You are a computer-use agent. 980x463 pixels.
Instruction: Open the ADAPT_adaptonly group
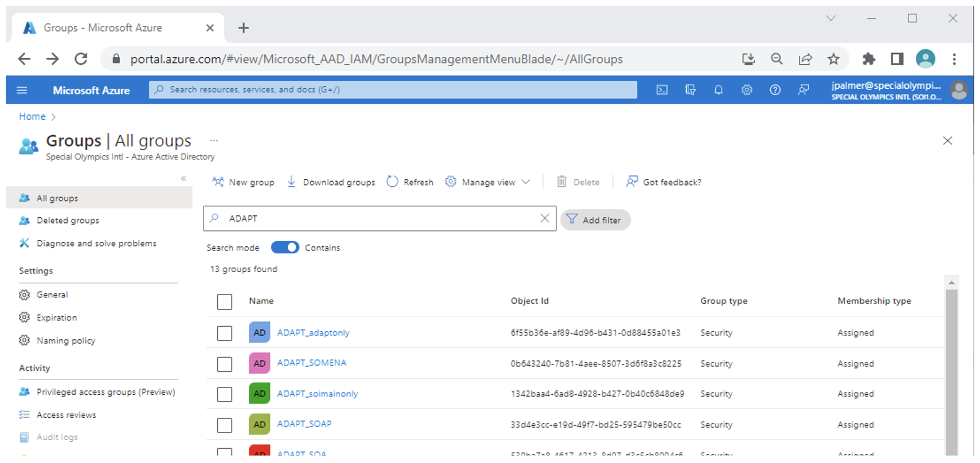click(x=313, y=332)
